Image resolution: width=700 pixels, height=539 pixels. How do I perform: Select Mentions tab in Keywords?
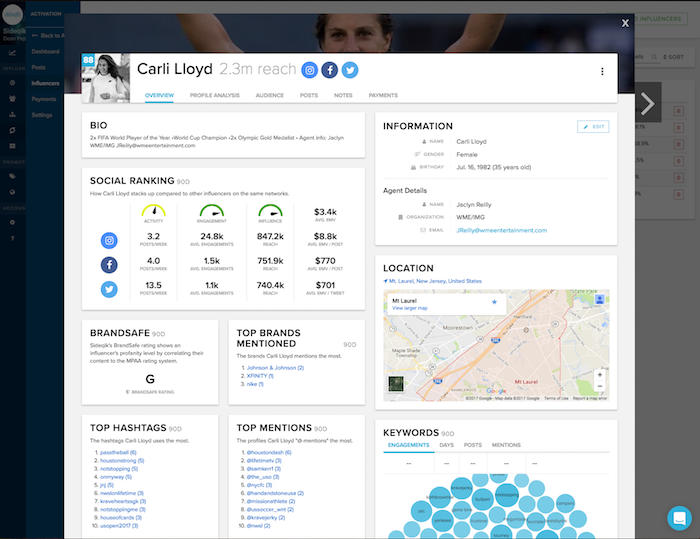506,445
